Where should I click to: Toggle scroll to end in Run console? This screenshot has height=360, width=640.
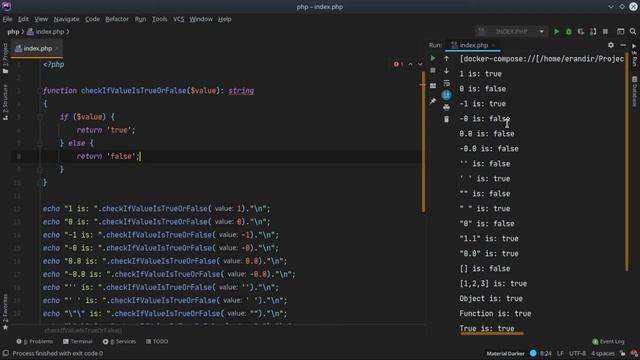click(447, 95)
